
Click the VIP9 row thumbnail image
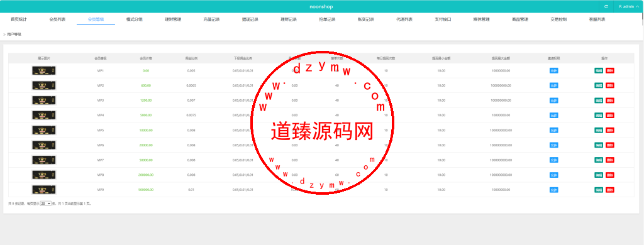44,190
